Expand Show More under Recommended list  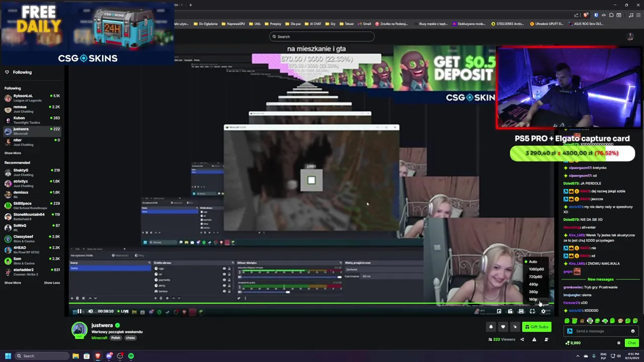(x=13, y=283)
